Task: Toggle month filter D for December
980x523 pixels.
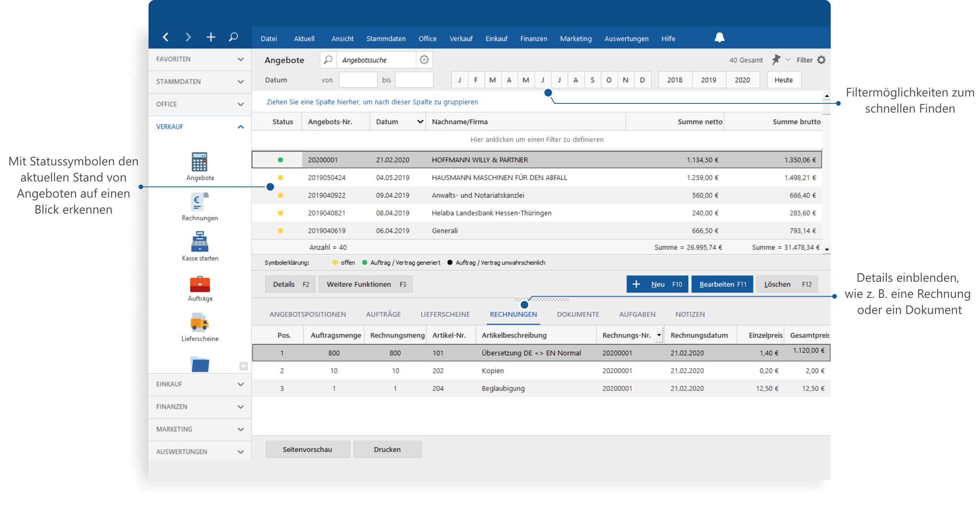Action: 642,80
